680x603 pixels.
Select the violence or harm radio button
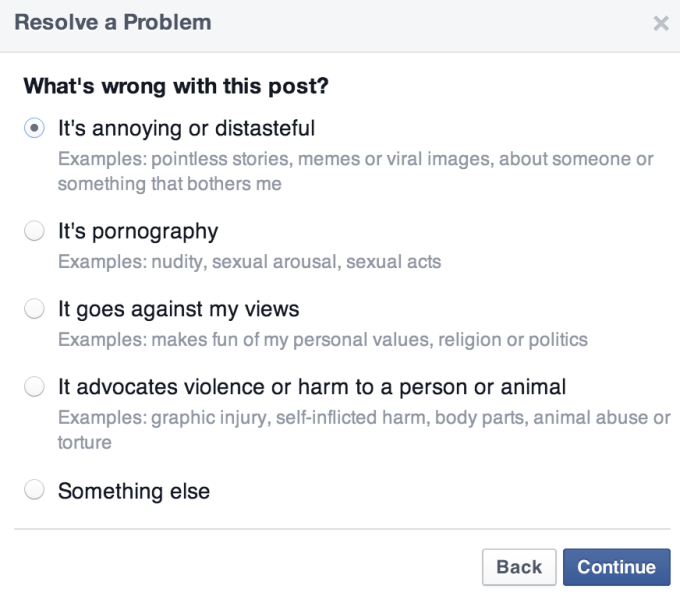pos(35,387)
